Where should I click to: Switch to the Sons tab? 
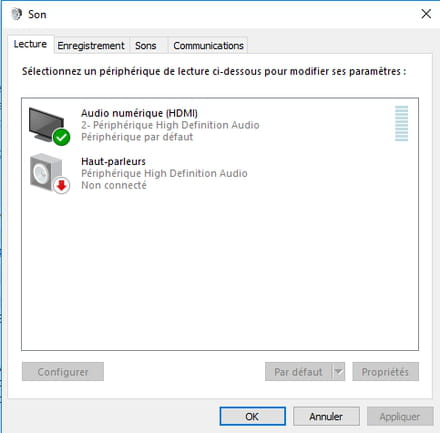[x=146, y=45]
